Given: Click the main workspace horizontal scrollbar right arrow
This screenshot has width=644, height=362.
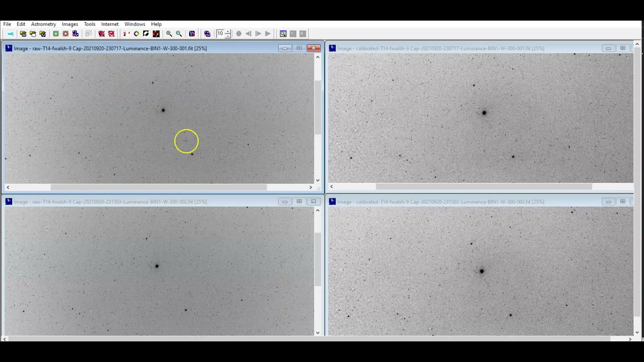Looking at the screenshot, I should click(x=630, y=339).
